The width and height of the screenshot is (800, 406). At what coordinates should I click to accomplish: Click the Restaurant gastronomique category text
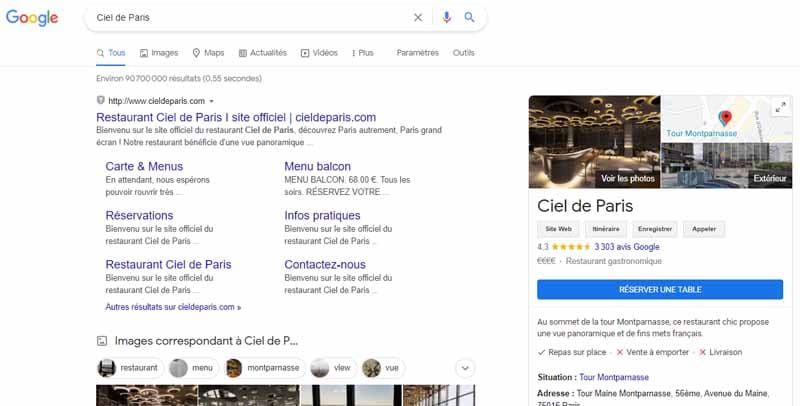(x=613, y=261)
